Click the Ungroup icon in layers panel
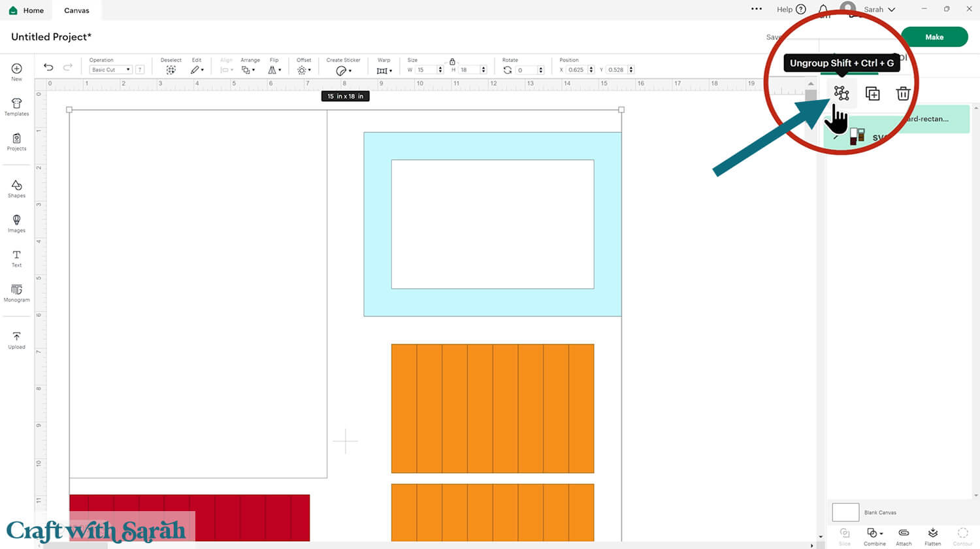Viewport: 980px width, 549px height. (x=841, y=93)
